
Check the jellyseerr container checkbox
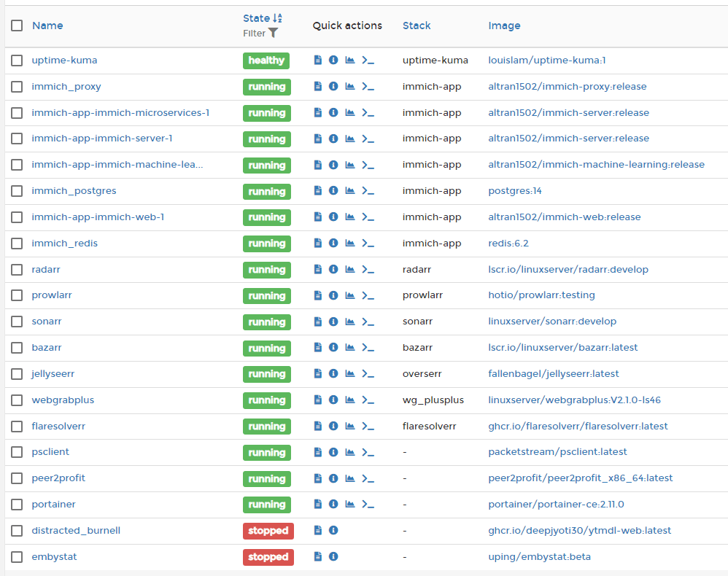click(17, 373)
